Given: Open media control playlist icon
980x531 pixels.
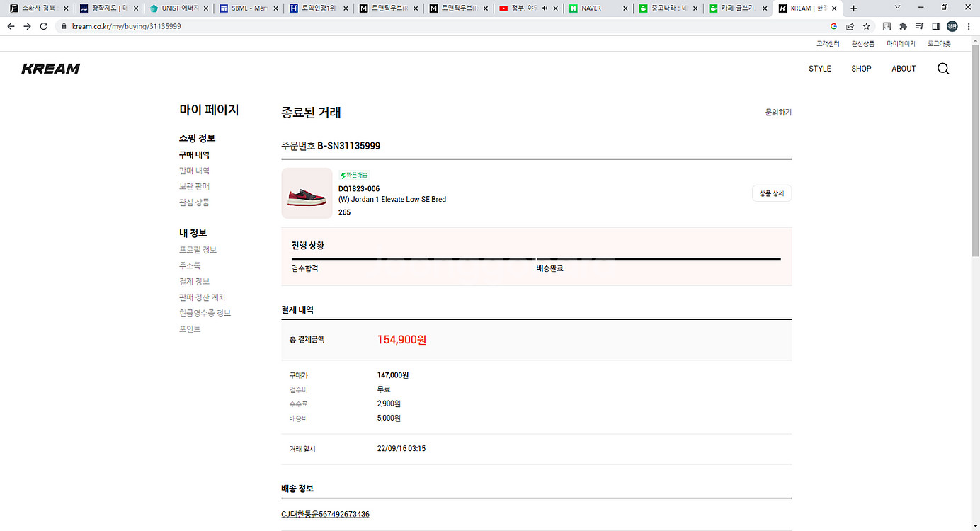Looking at the screenshot, I should tap(919, 26).
